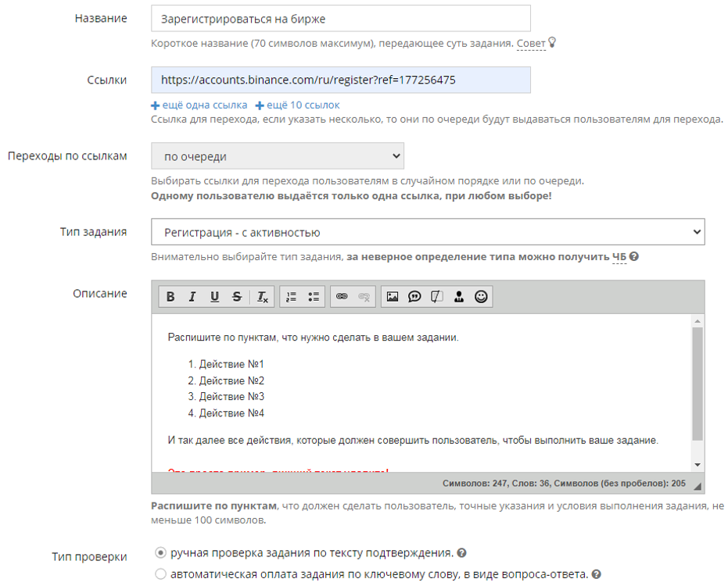Open the help icon next to ЧБ
This screenshot has width=728, height=586.
point(633,256)
